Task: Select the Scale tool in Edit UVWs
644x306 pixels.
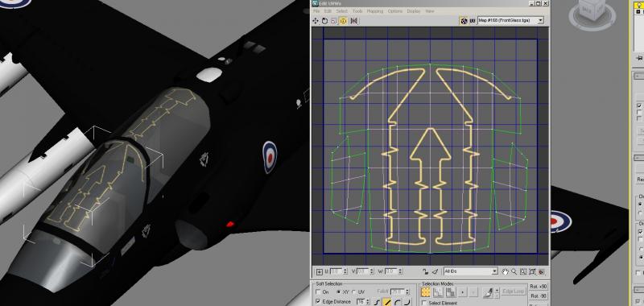Action: click(x=333, y=21)
